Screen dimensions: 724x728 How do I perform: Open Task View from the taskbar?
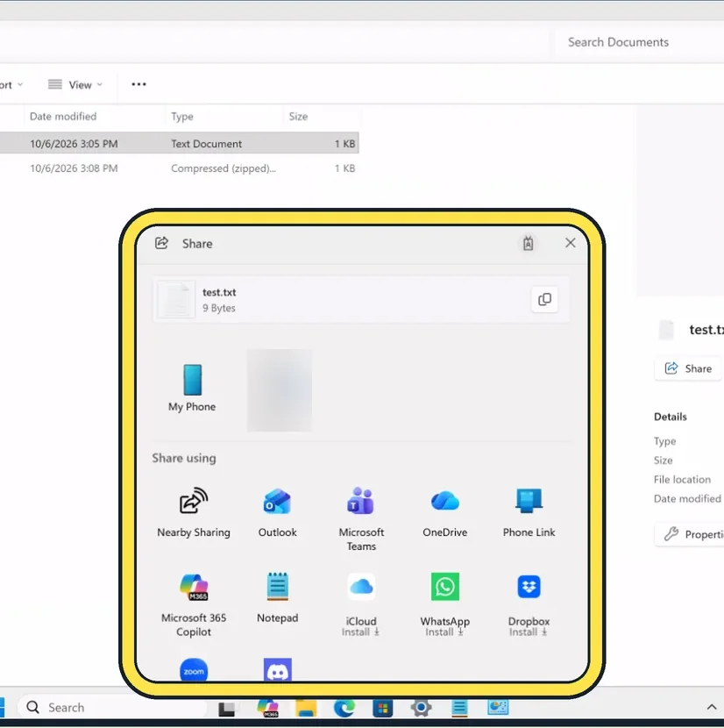(x=227, y=708)
